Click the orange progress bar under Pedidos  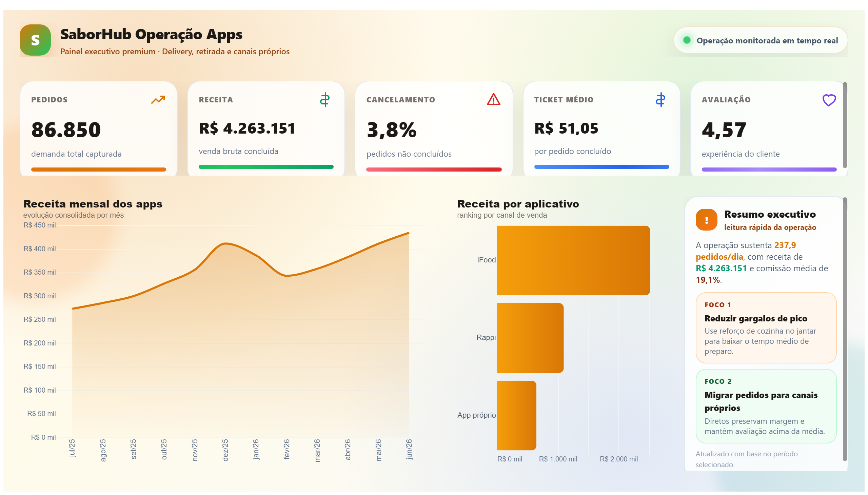[99, 169]
